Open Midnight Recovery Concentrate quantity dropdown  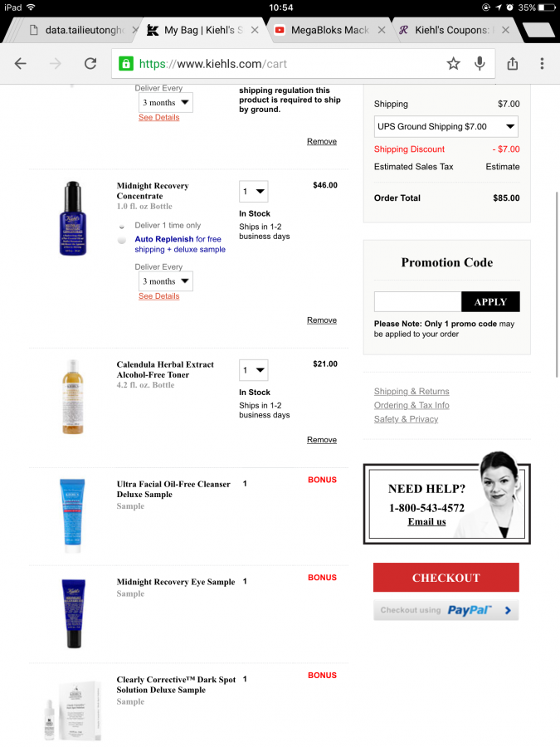253,192
